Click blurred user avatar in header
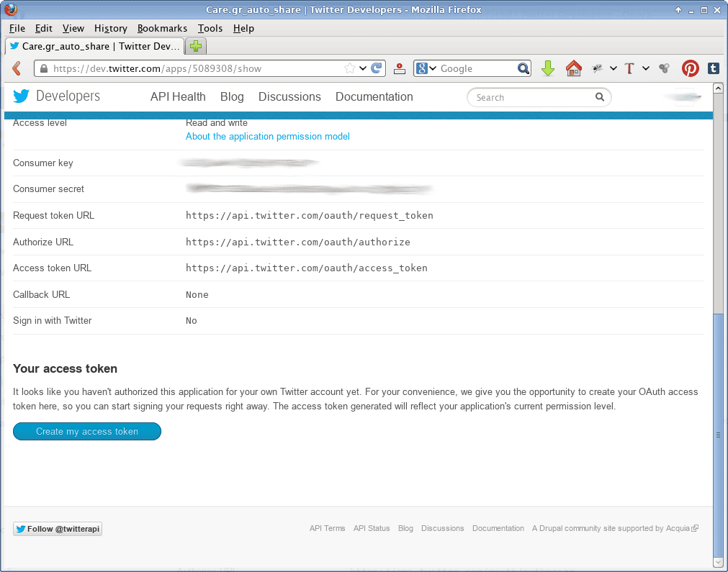This screenshot has height=572, width=728. click(x=684, y=97)
